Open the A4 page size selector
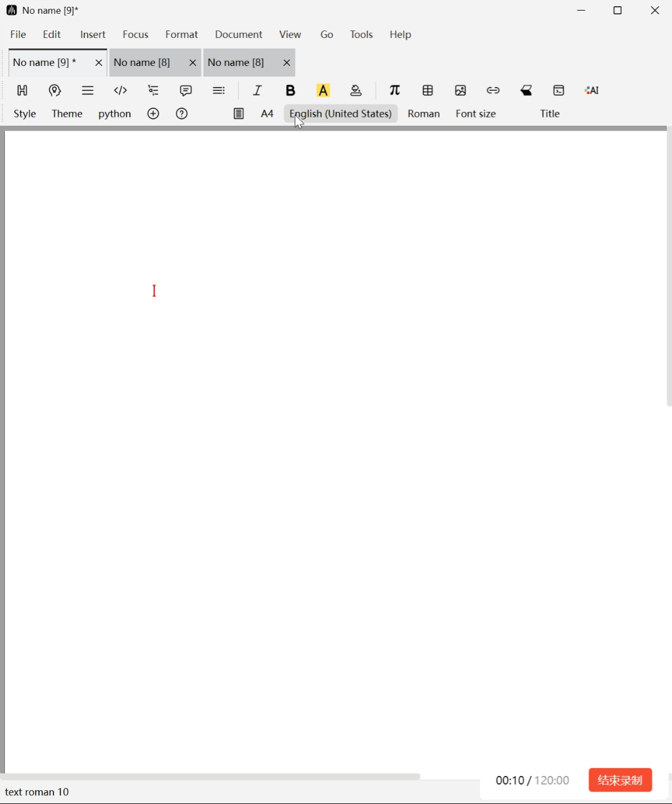The height and width of the screenshot is (804, 672). pos(267,114)
